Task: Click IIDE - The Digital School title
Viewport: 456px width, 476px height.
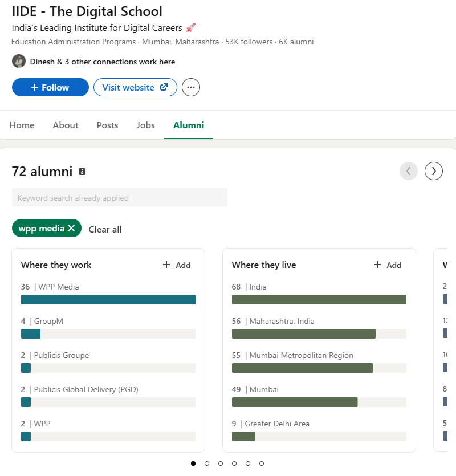Action: [87, 11]
